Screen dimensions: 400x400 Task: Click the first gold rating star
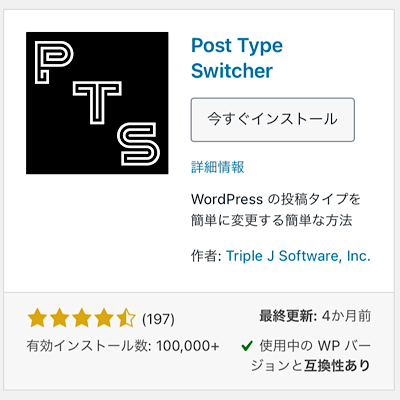pos(37,318)
